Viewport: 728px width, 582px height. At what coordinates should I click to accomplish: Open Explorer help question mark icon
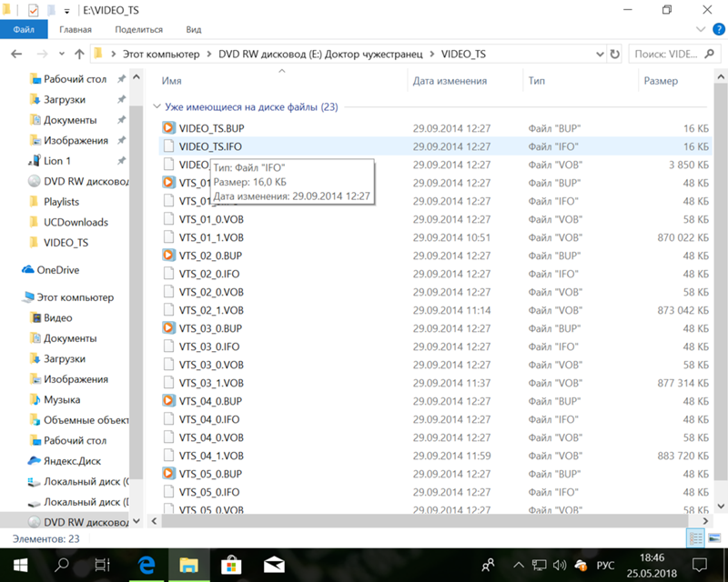coord(718,29)
